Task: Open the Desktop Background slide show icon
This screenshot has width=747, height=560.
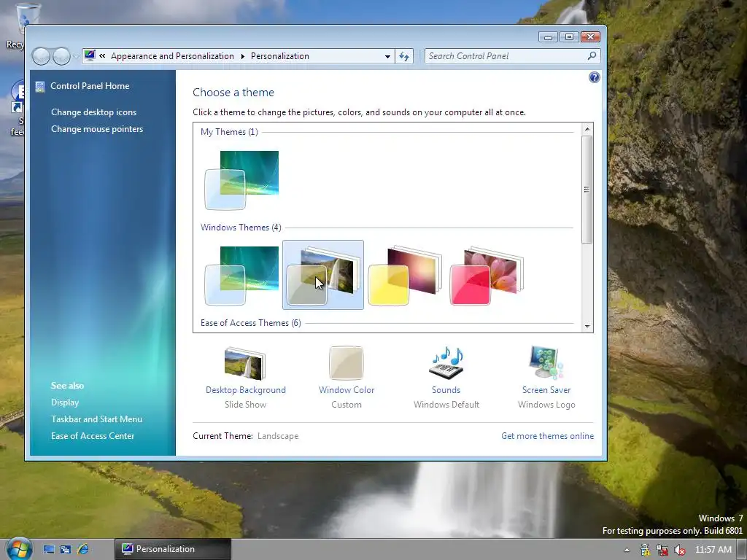Action: (245, 363)
